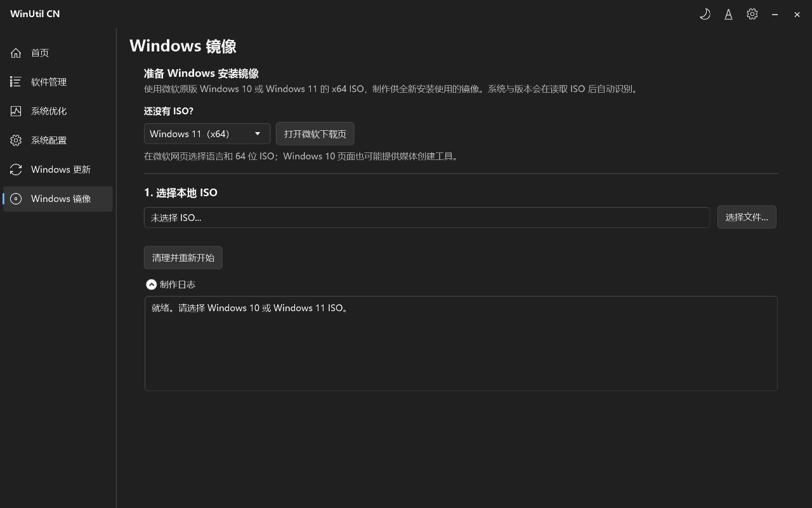The height and width of the screenshot is (508, 812).
Task: Click the 制作日志 label
Action: point(178,284)
